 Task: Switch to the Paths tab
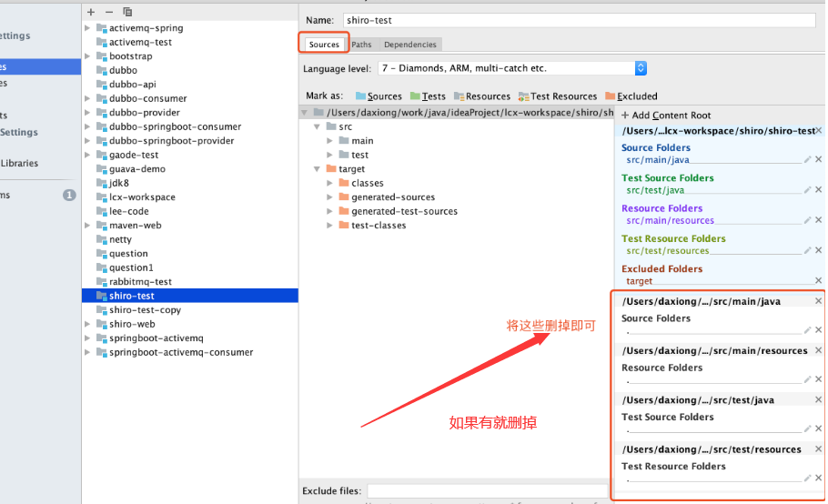tap(361, 45)
